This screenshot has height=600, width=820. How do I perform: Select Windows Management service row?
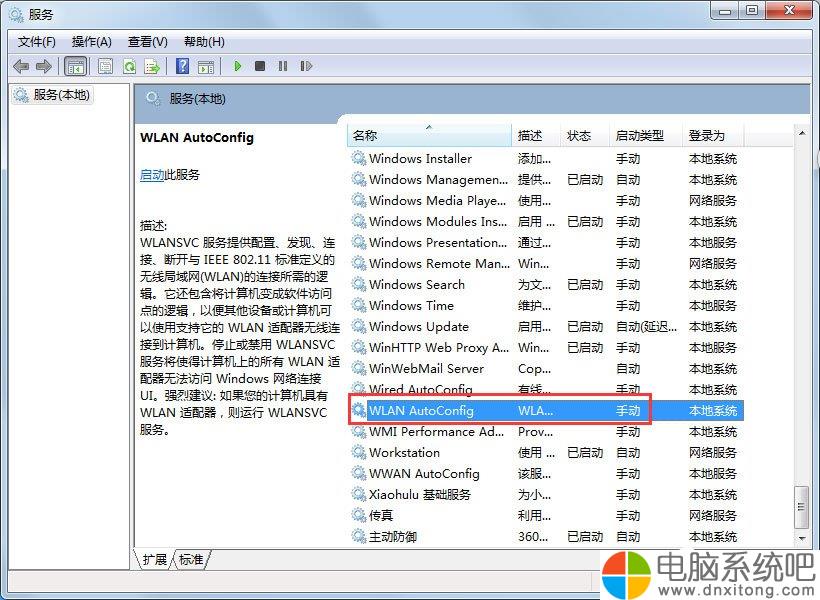(545, 179)
